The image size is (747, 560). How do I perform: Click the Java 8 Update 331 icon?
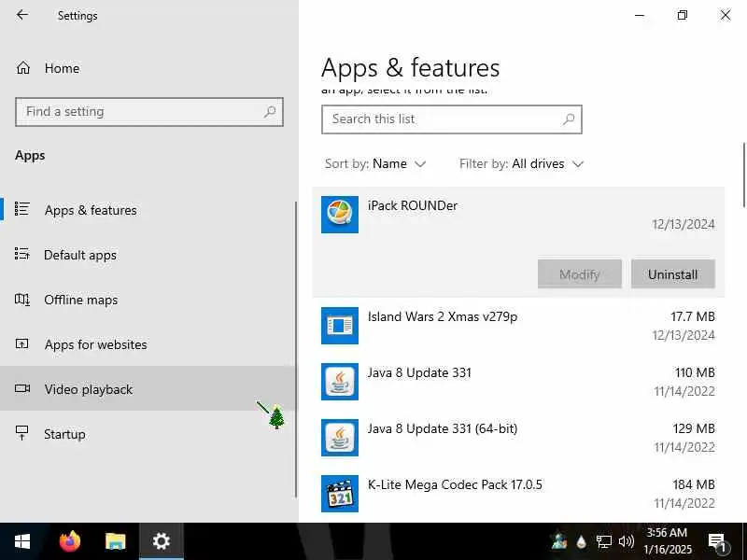pyautogui.click(x=340, y=382)
